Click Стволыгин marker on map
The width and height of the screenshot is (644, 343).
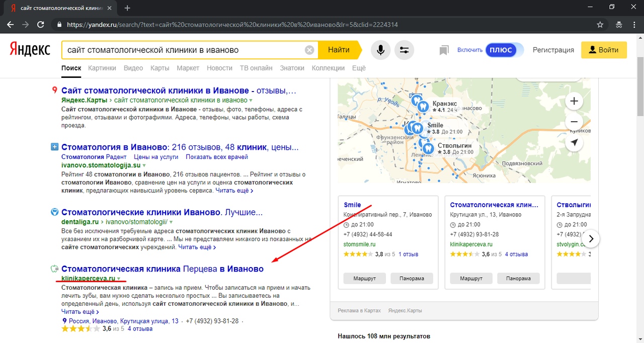click(428, 148)
